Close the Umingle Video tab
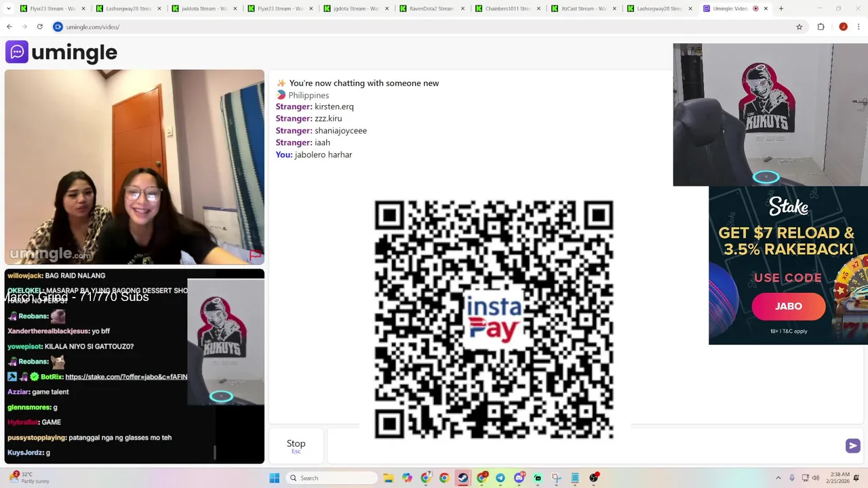Screen dimensions: 868x488 766,9
